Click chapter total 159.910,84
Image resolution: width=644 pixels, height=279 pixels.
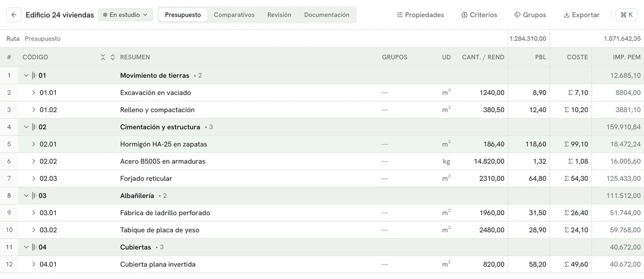(624, 127)
